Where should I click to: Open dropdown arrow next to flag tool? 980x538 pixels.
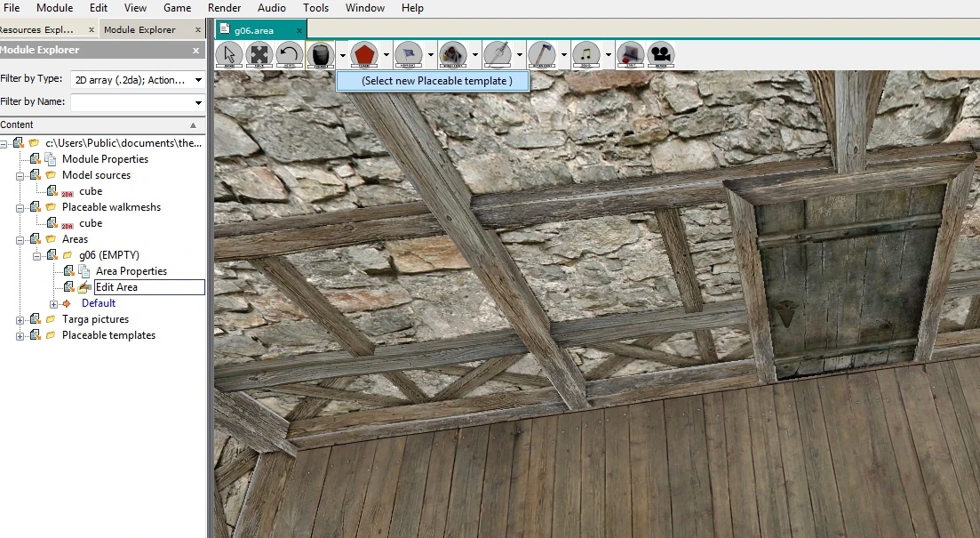pyautogui.click(x=431, y=55)
